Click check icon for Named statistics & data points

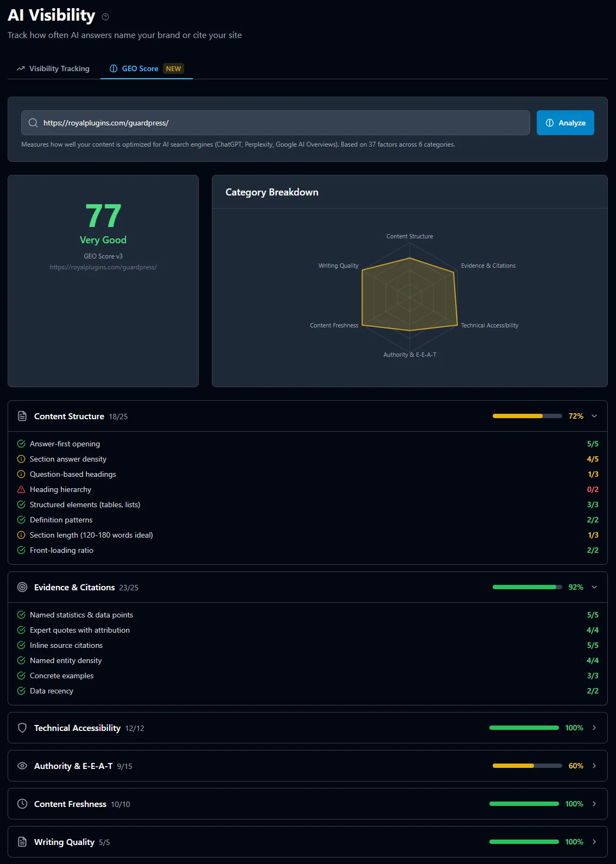pos(21,615)
